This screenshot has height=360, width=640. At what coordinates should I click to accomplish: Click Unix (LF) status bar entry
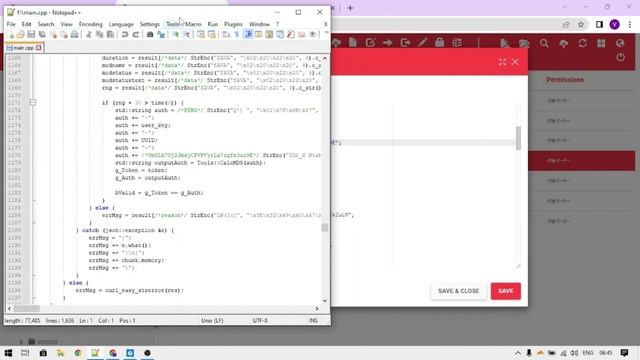212,320
